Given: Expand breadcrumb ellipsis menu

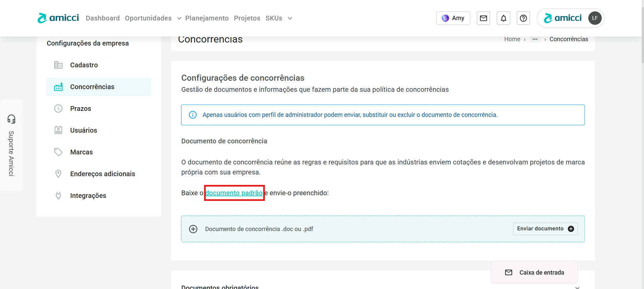Looking at the screenshot, I should [x=535, y=39].
